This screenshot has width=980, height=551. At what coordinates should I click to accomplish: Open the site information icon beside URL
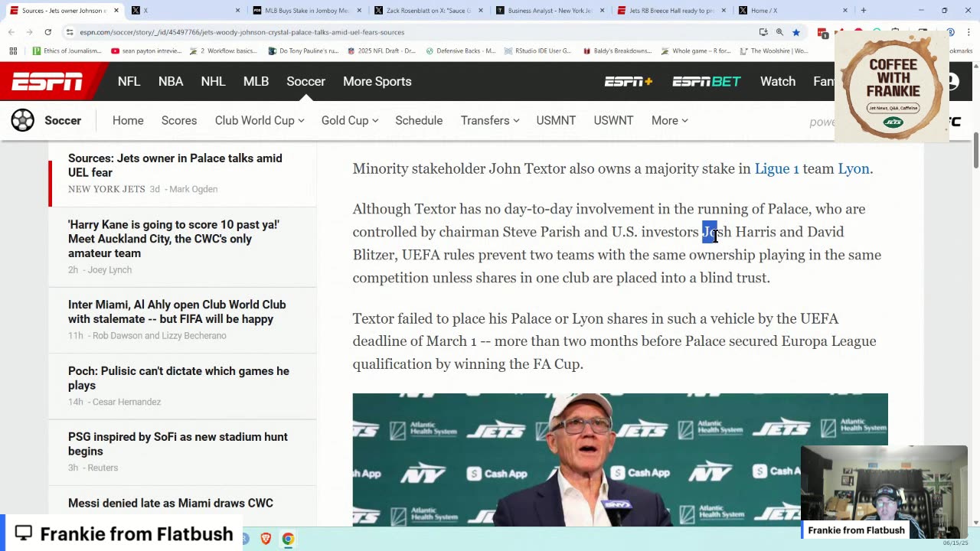[70, 32]
